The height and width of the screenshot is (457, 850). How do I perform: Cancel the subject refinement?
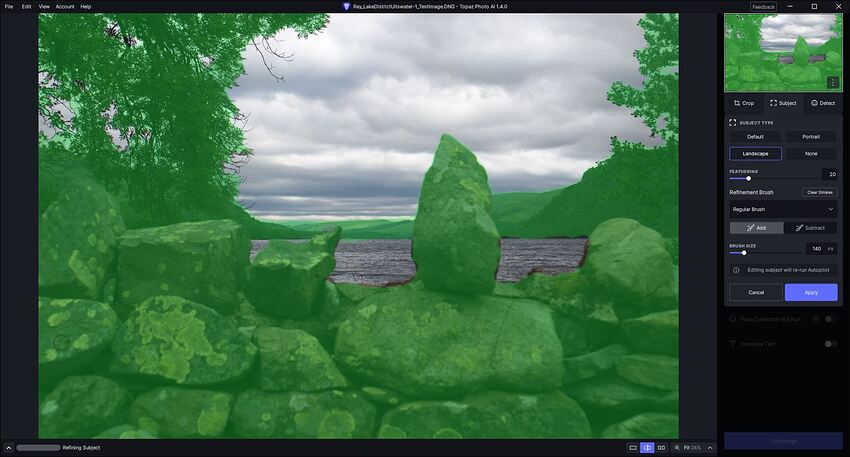pos(756,292)
